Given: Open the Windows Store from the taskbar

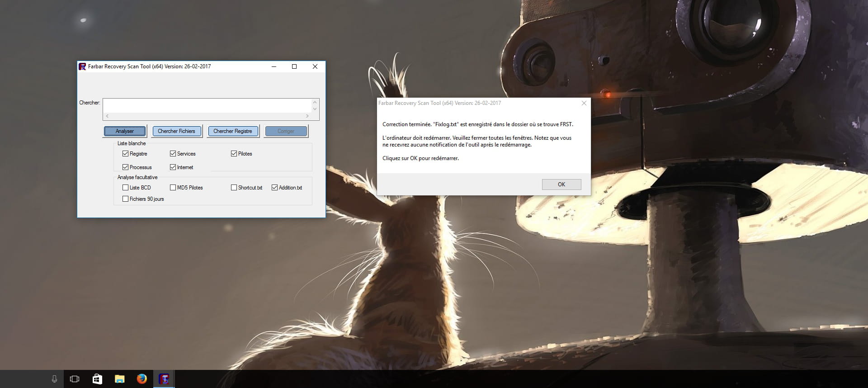Looking at the screenshot, I should click(97, 379).
